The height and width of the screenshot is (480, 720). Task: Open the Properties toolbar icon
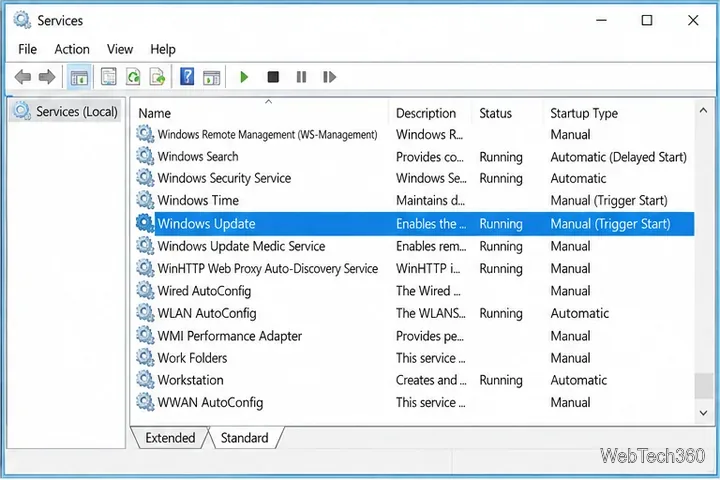click(109, 77)
